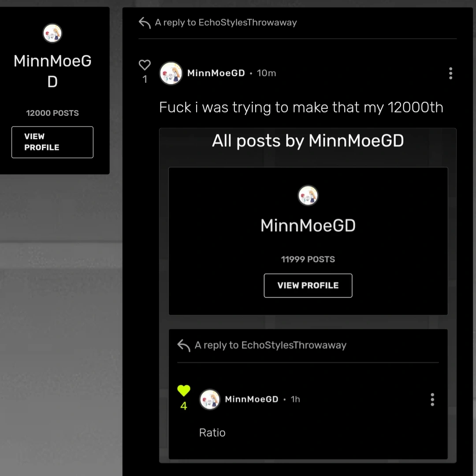Click MinnMoeGD avatar beside the 10m post
This screenshot has height=476, width=476.
tap(171, 73)
